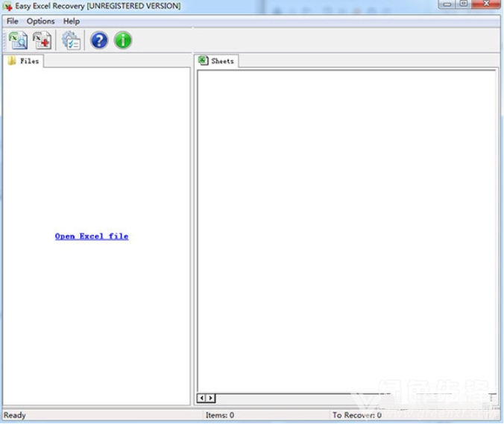Click the recover Excel file toolbar icon
The width and height of the screenshot is (504, 424).
click(x=42, y=40)
